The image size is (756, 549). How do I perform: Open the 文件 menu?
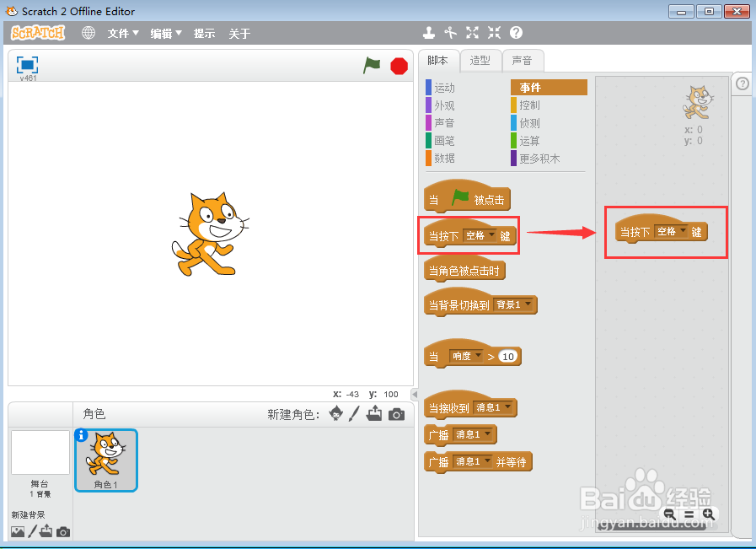pyautogui.click(x=123, y=33)
